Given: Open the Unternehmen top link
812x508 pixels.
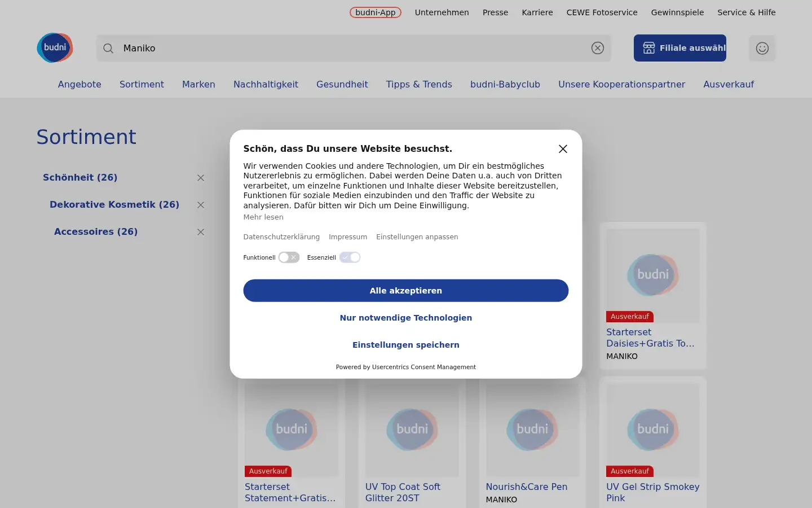Looking at the screenshot, I should [442, 12].
